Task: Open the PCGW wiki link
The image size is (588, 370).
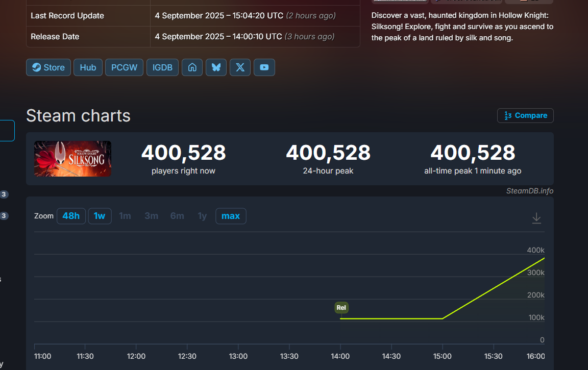Action: click(x=124, y=67)
